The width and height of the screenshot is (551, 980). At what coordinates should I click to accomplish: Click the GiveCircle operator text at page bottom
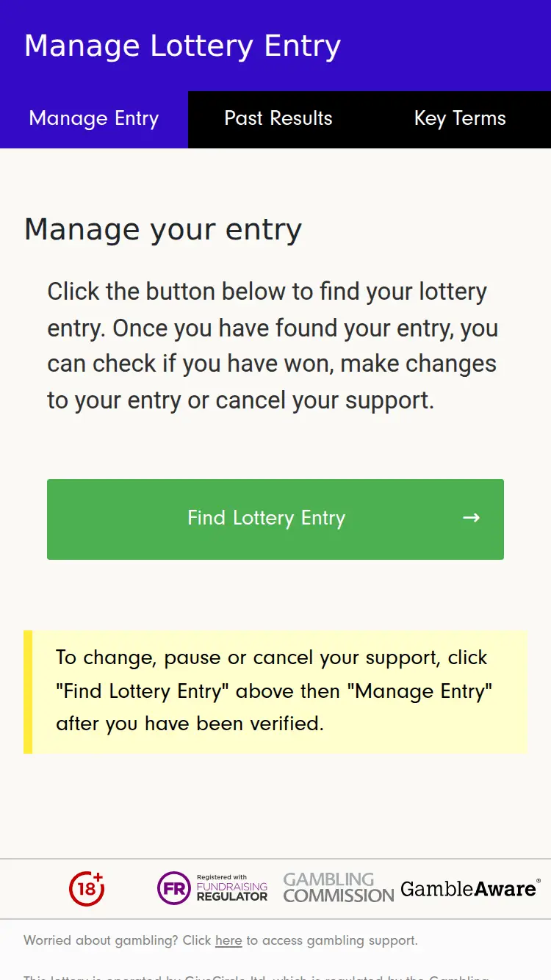275,977
